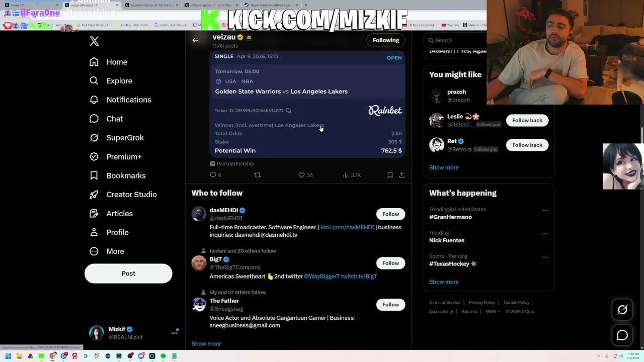Viewport: 644px width, 362px height.
Task: Click the Windows Start button
Action: 8,356
